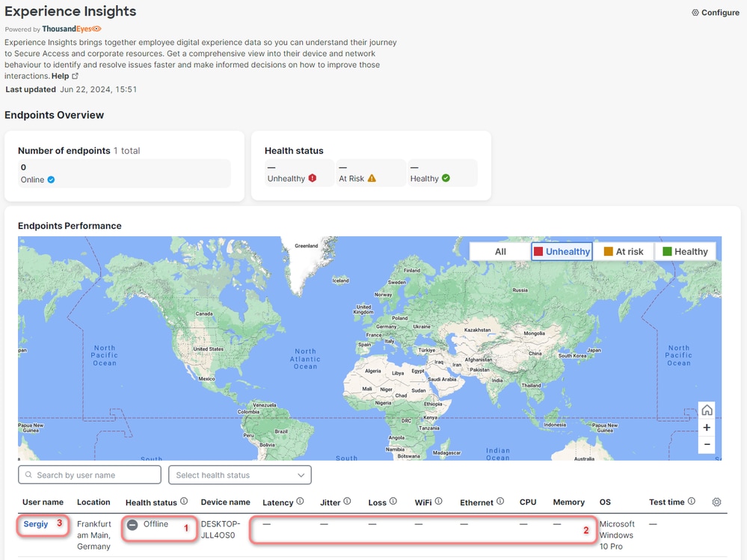Click the WiFi info icon

click(x=439, y=502)
